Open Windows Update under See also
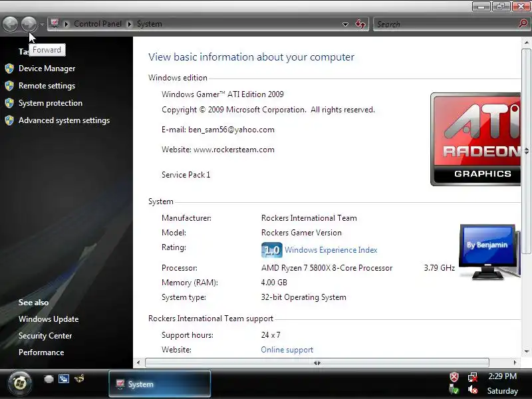The height and width of the screenshot is (399, 532). click(x=49, y=319)
